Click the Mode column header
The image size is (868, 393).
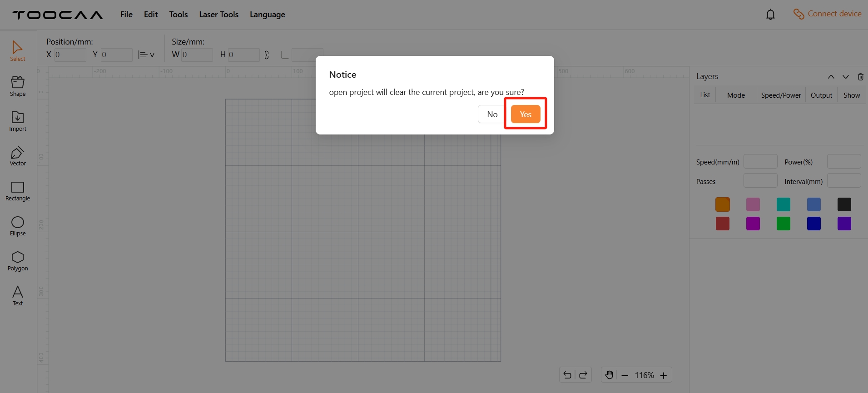[736, 95]
